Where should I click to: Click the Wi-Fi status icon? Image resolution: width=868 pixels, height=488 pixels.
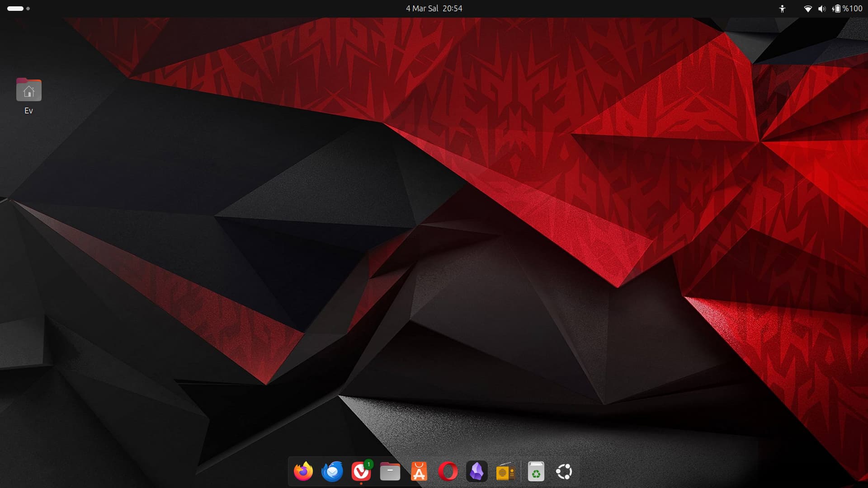tap(807, 9)
